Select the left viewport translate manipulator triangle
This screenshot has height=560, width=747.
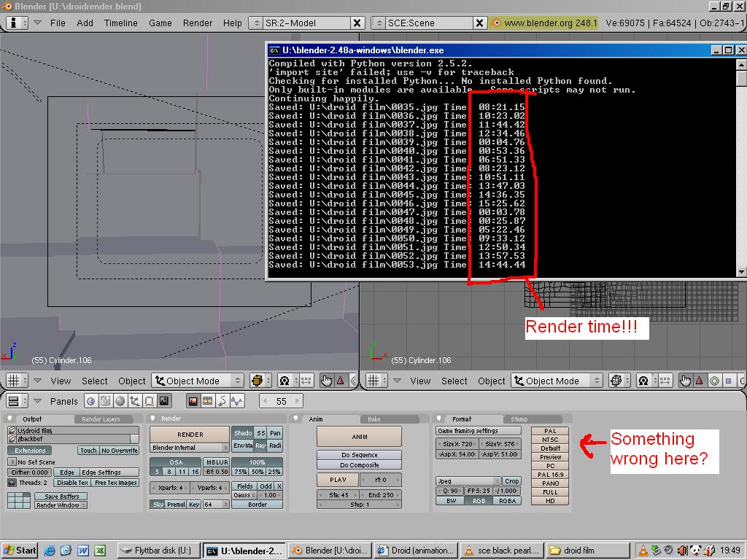[340, 381]
